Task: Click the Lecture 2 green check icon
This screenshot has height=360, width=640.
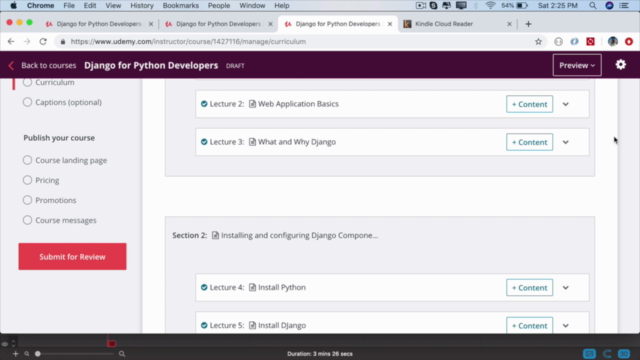Action: (204, 104)
